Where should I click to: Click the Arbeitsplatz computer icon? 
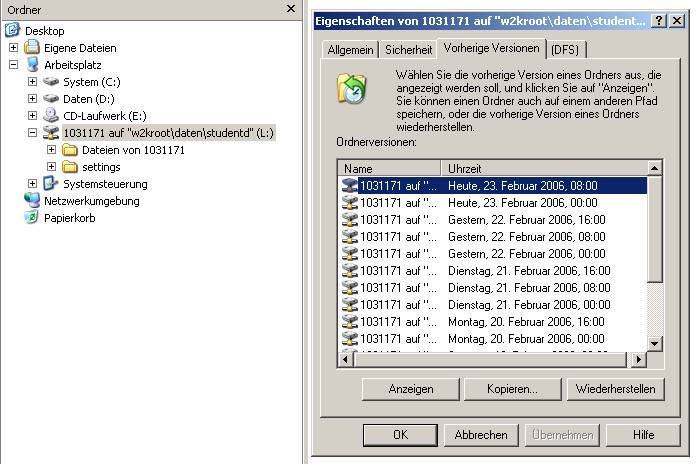[32, 65]
